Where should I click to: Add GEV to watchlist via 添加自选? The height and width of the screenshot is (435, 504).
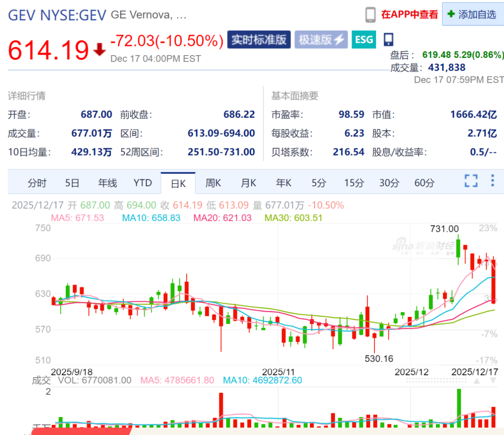tap(473, 14)
